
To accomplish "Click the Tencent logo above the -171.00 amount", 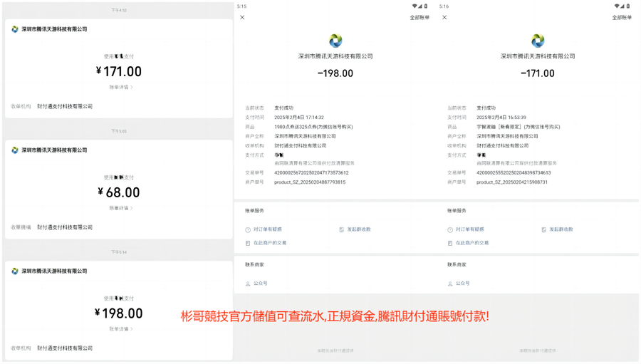I will click(538, 41).
